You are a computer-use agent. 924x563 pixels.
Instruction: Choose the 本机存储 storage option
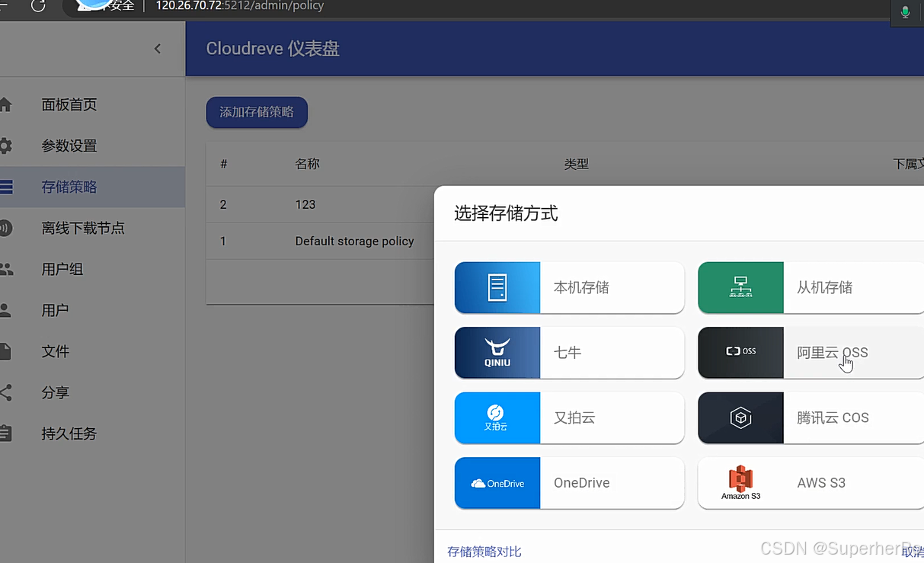[x=569, y=287]
